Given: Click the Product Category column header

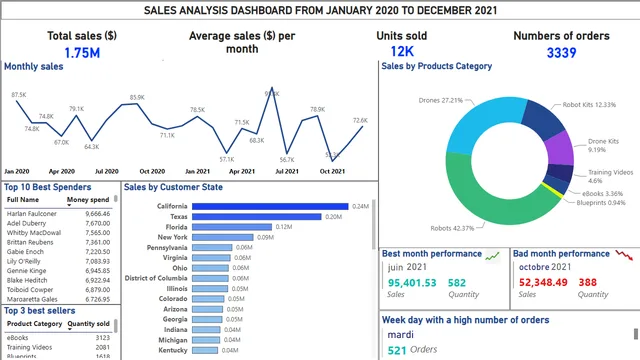Looking at the screenshot, I should [34, 324].
